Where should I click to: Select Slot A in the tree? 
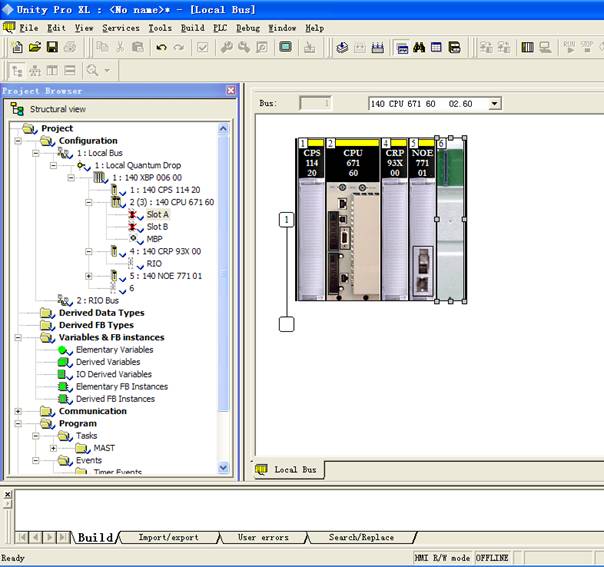tap(158, 214)
